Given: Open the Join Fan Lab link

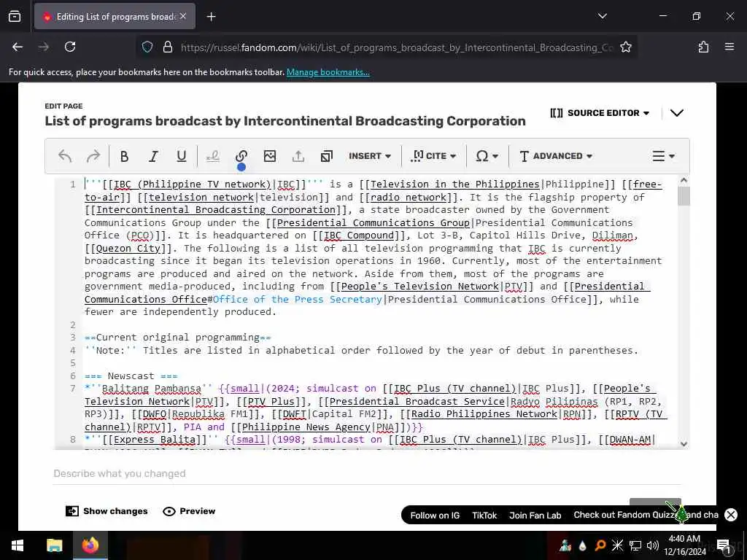Looking at the screenshot, I should coord(535,516).
